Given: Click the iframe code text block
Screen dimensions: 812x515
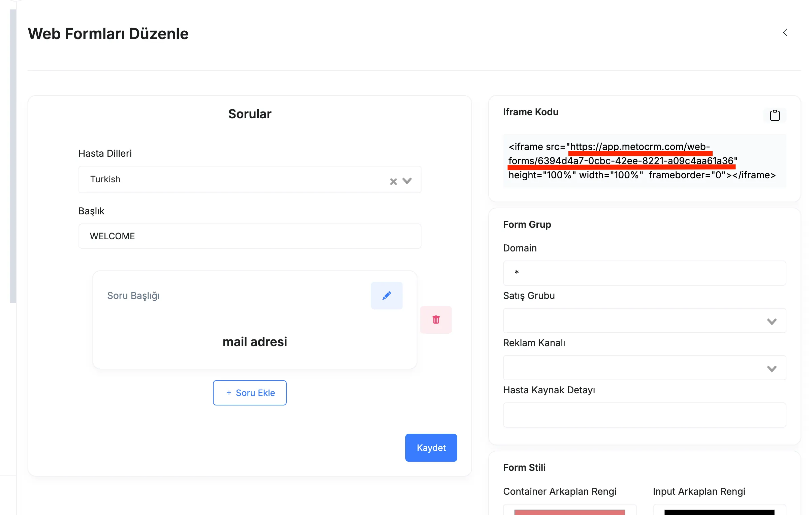Looking at the screenshot, I should 644,161.
